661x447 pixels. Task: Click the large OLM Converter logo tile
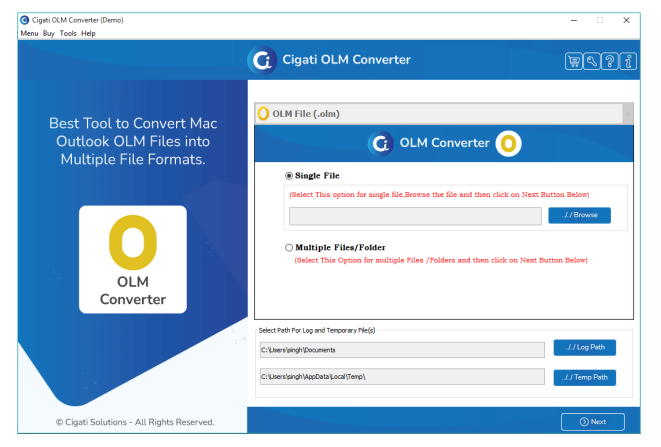click(133, 259)
